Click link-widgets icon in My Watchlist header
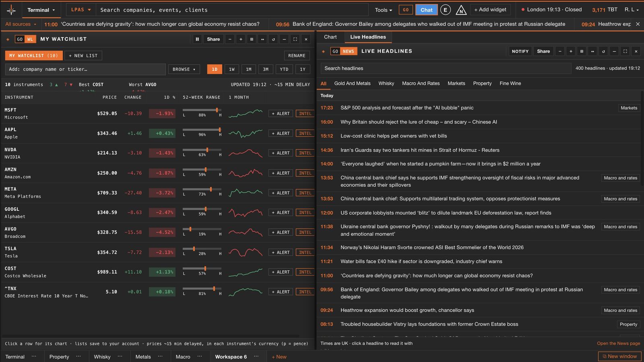 [197, 39]
